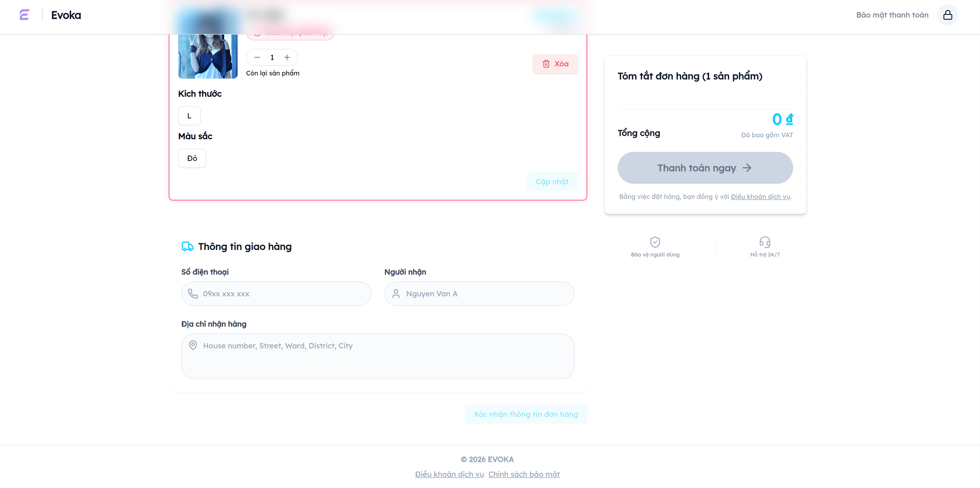980x488 pixels.
Task: Click the Evoka logo in the top left
Action: point(24,15)
